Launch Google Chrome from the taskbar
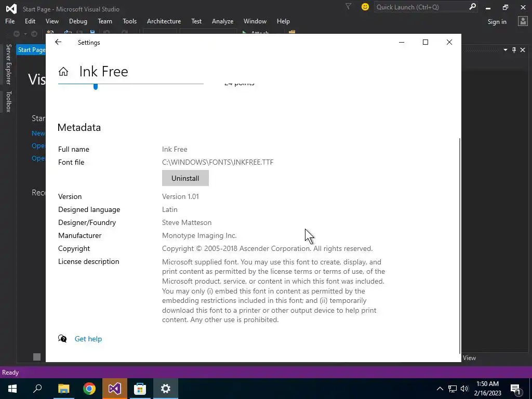This screenshot has width=532, height=399. [89, 389]
